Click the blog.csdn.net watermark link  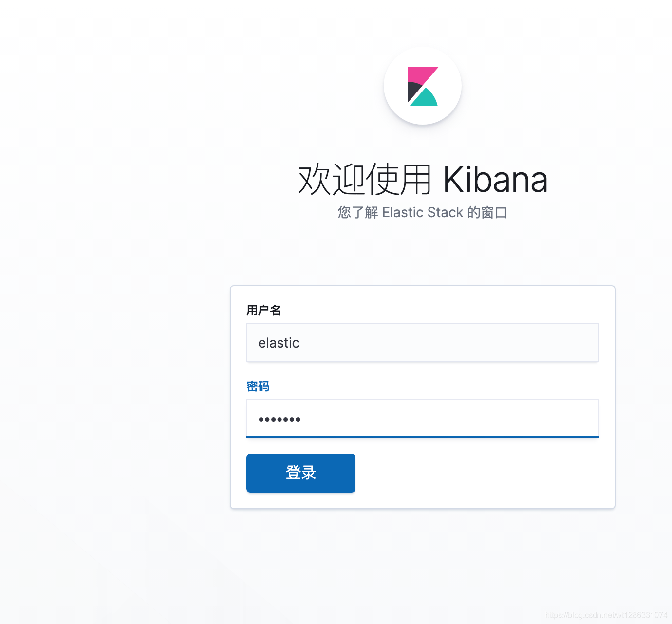click(x=606, y=615)
